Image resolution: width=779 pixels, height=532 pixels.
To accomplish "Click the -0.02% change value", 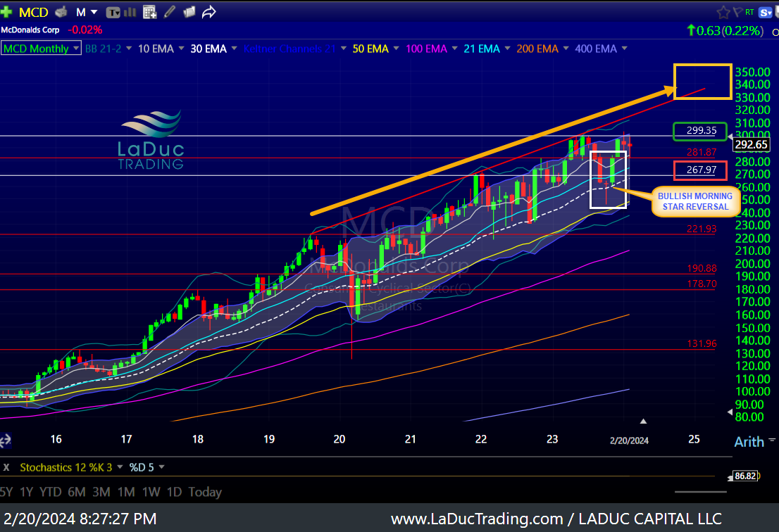I will pyautogui.click(x=85, y=30).
